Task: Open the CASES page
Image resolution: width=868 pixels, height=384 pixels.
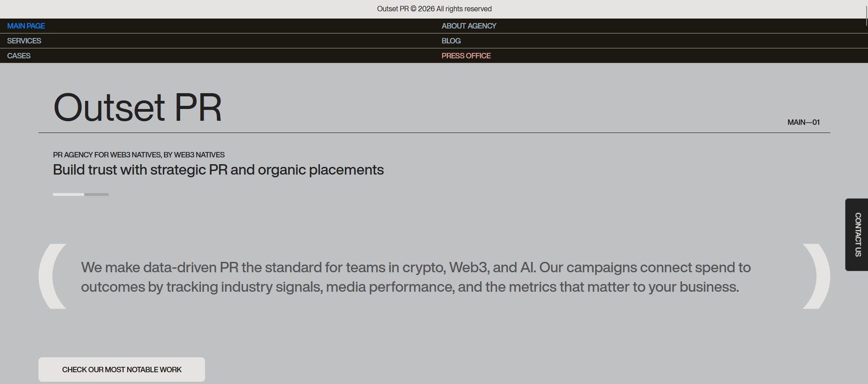Action: (19, 56)
